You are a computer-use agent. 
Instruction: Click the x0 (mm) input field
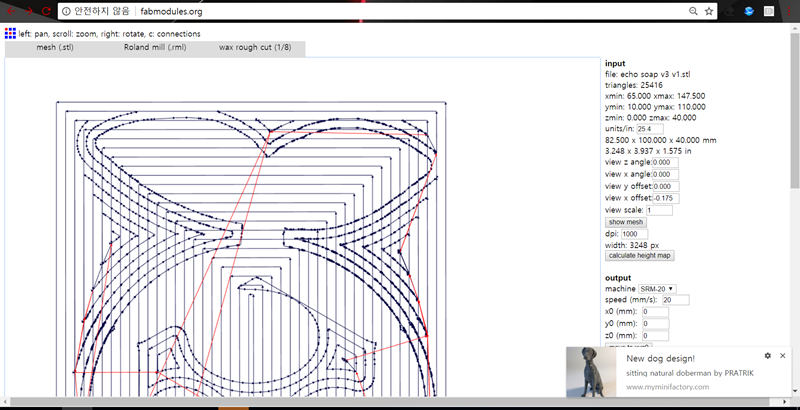656,312
